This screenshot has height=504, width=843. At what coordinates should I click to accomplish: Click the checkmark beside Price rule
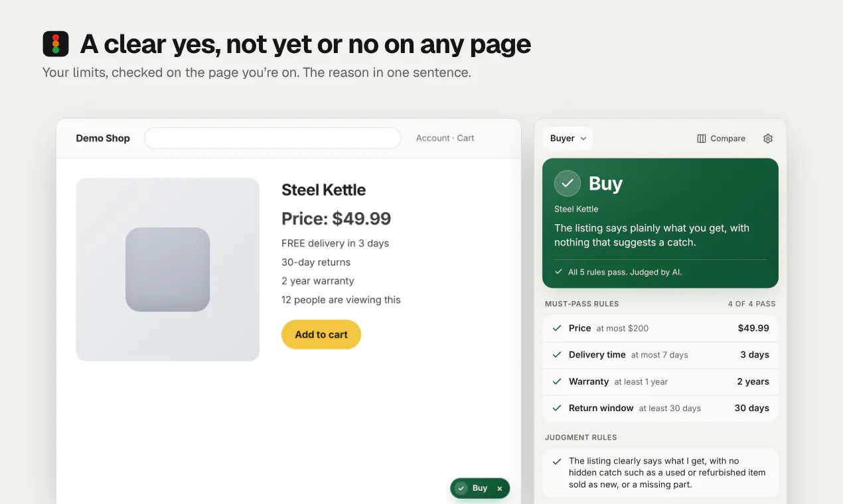(x=557, y=328)
